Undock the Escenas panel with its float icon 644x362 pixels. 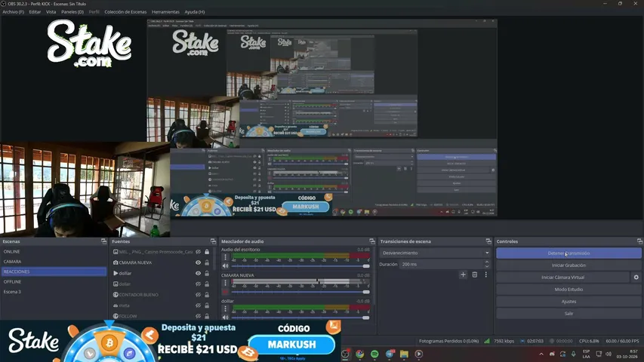103,241
